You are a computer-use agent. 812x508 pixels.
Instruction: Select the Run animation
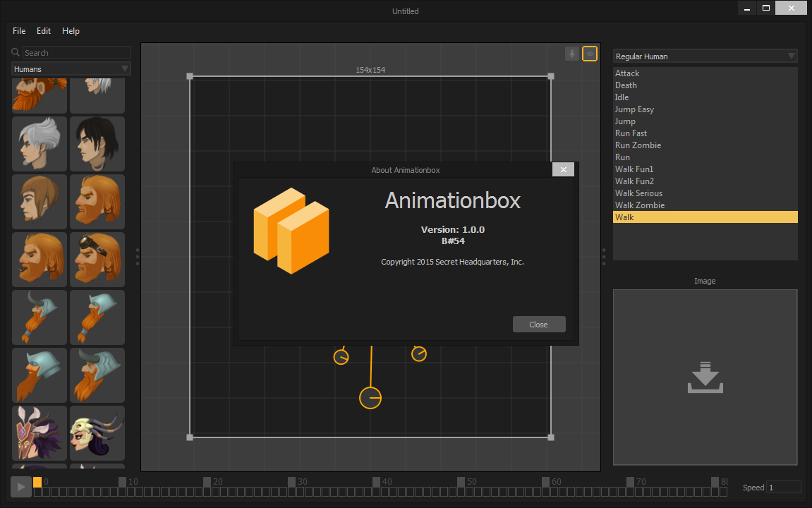pos(705,157)
